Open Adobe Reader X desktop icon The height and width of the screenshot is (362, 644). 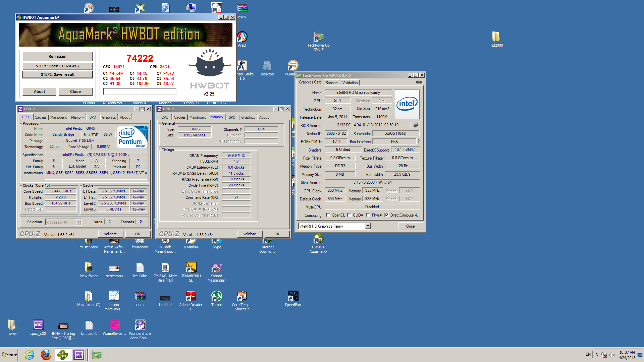[x=191, y=301]
